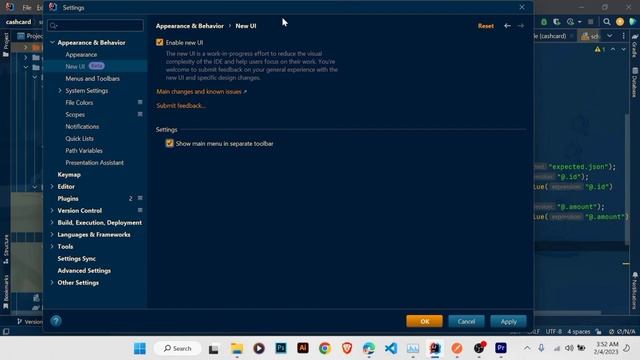This screenshot has height=360, width=640.
Task: Click Plugins project-level icon
Action: coord(140,198)
